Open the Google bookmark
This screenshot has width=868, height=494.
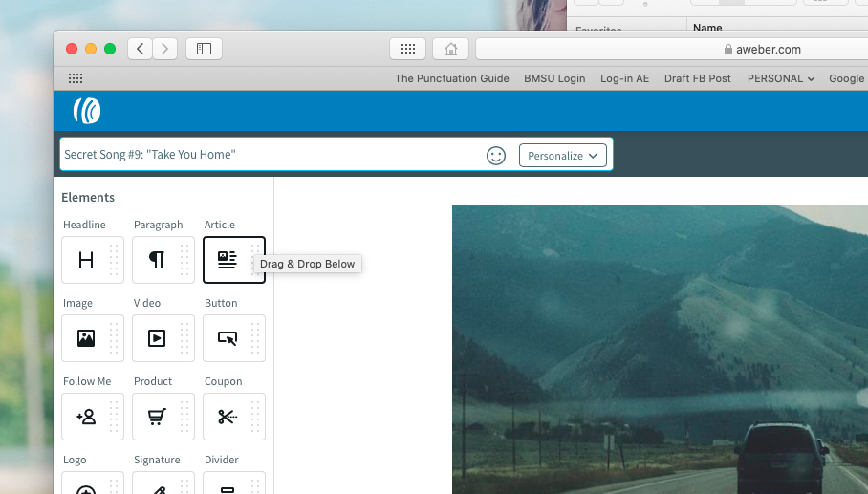847,78
